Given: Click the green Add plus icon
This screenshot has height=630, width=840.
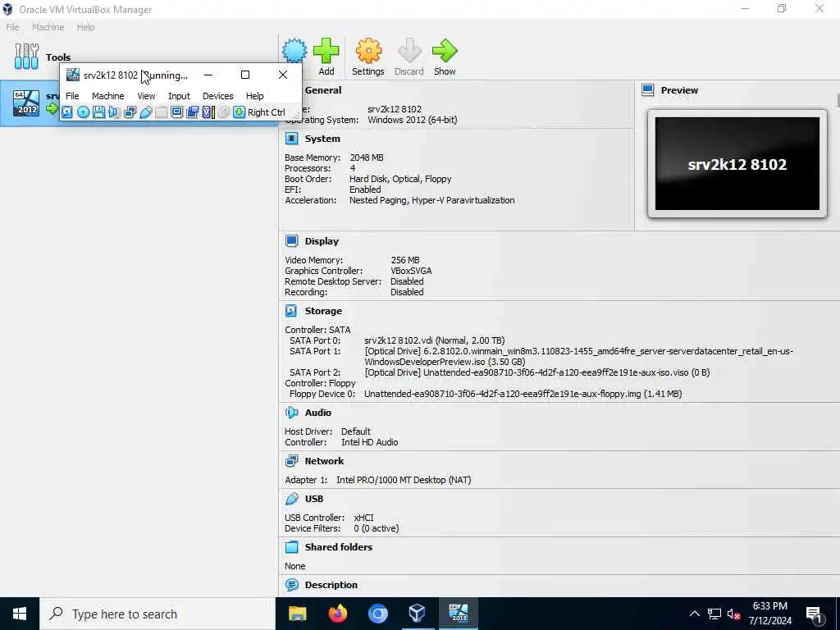Looking at the screenshot, I should coord(326,51).
